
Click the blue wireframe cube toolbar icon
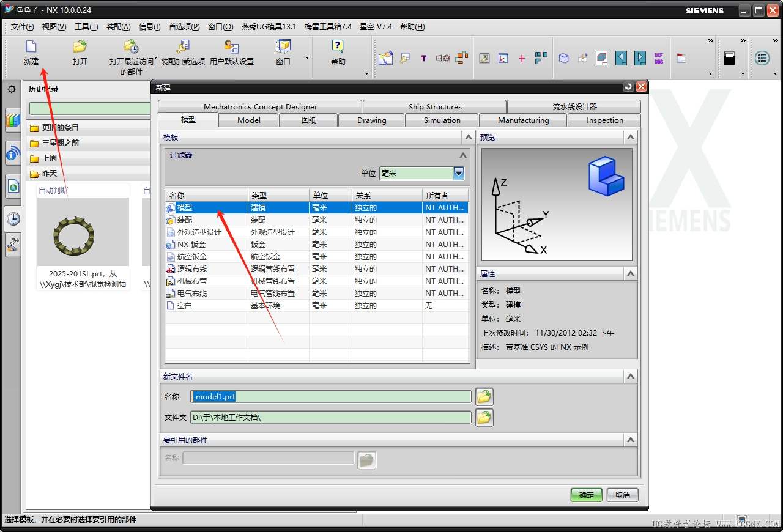(564, 58)
